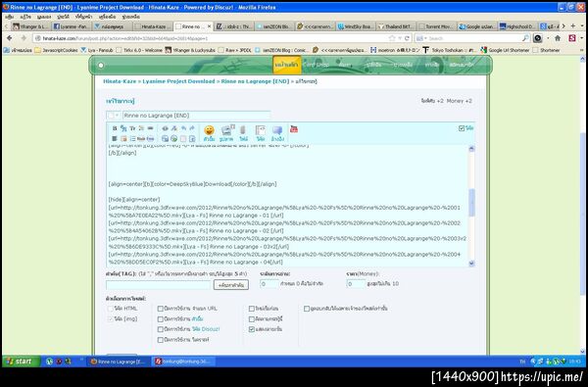Switch to the 'WindSky Boa...' tab
588x387 pixels.
(355, 26)
